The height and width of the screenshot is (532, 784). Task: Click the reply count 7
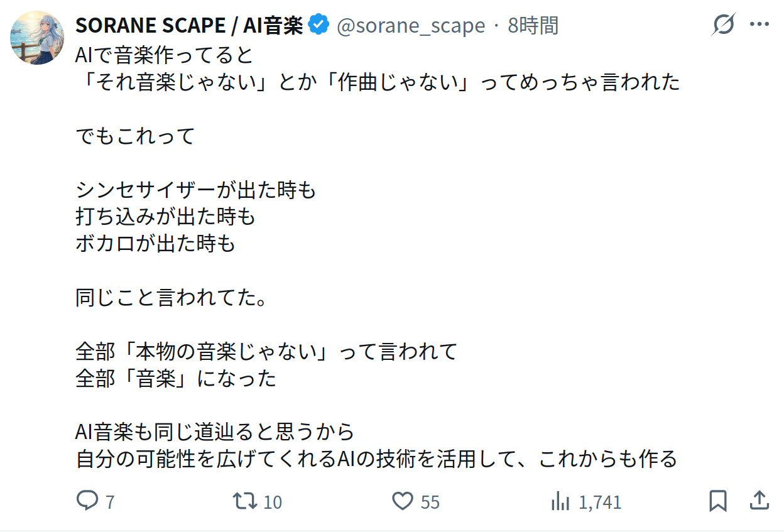click(x=110, y=502)
